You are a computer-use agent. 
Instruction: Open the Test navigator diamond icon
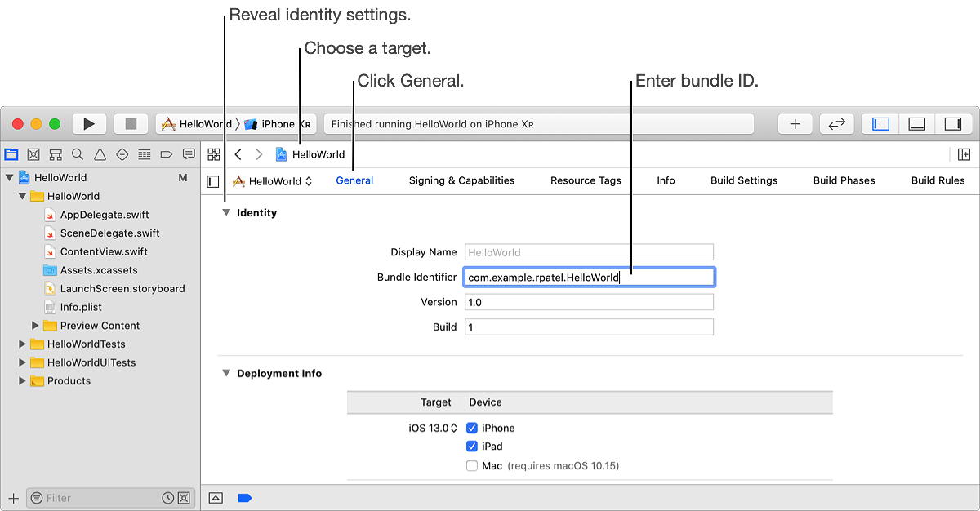(122, 154)
